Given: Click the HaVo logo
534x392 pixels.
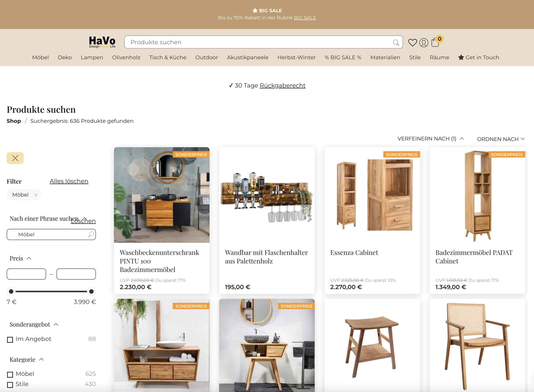Looking at the screenshot, I should pyautogui.click(x=102, y=42).
